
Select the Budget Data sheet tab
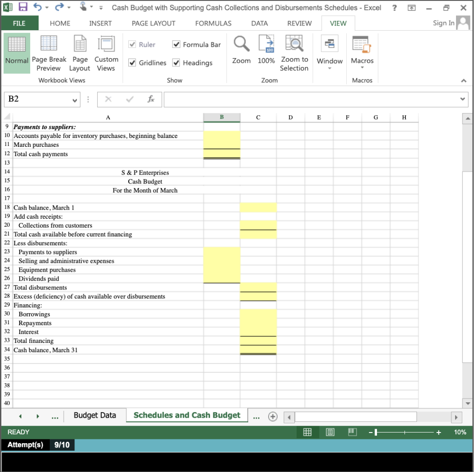click(95, 415)
